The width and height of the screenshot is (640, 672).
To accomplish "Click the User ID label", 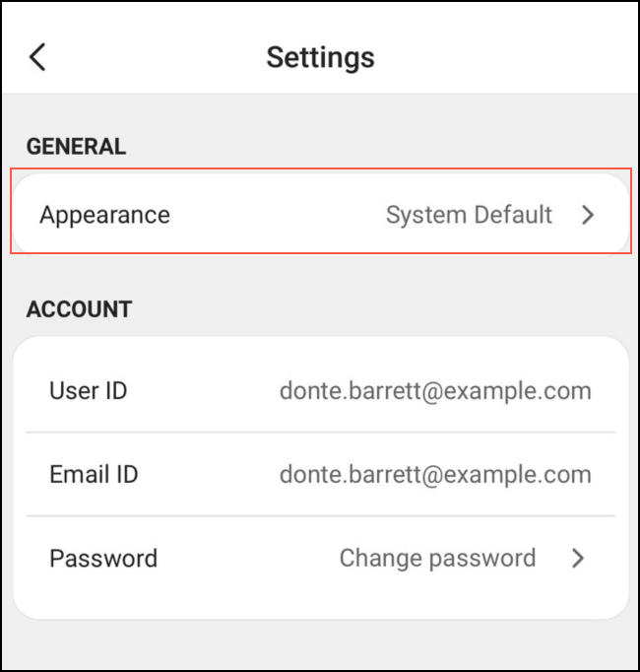I will click(88, 391).
